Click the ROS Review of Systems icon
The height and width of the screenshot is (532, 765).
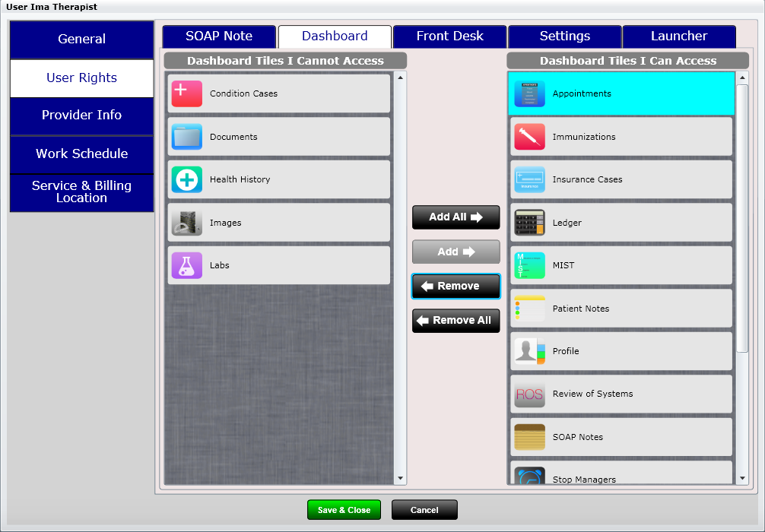point(530,394)
